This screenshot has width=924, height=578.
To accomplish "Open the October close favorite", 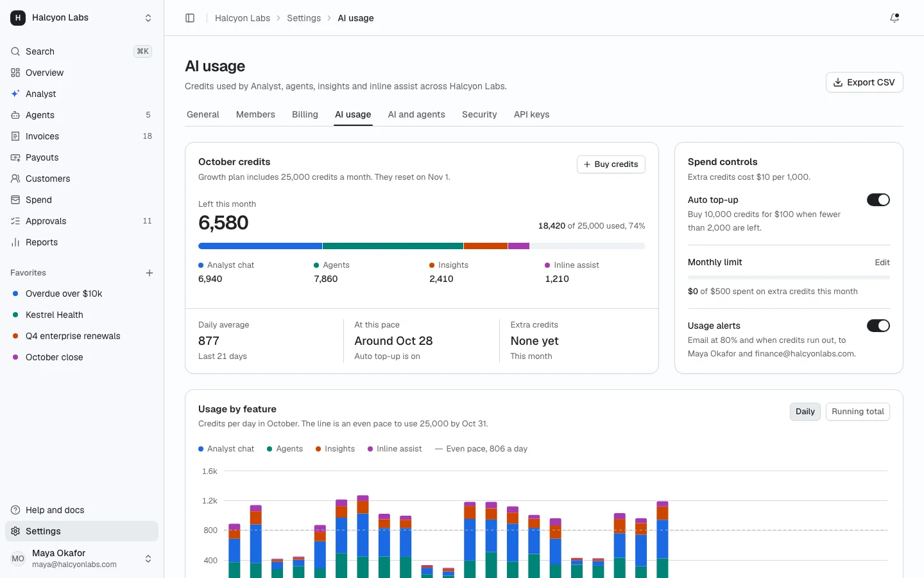I will pyautogui.click(x=81, y=357).
